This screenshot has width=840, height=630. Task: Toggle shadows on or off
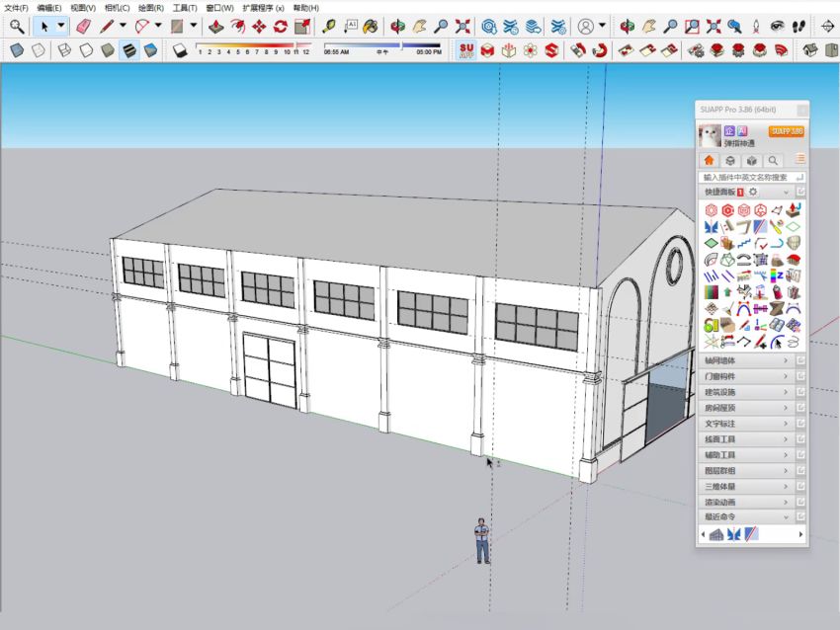pos(180,50)
